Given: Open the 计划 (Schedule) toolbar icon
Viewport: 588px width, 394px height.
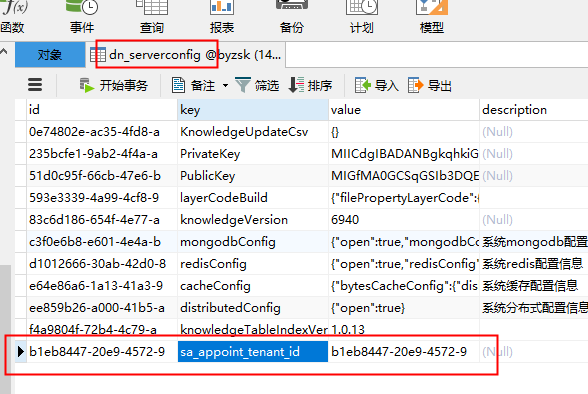Looking at the screenshot, I should point(362,16).
